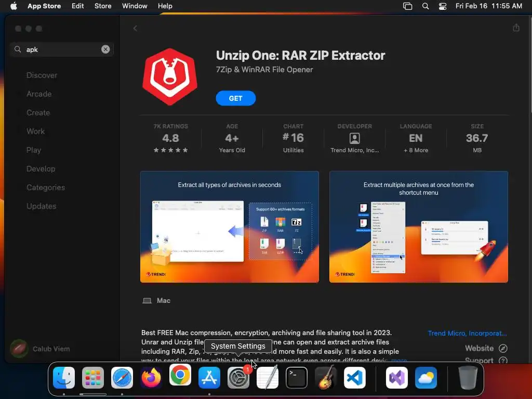Screen dimensions: 532x399
Task: Launch Firefox from the Dock
Action: click(x=151, y=378)
